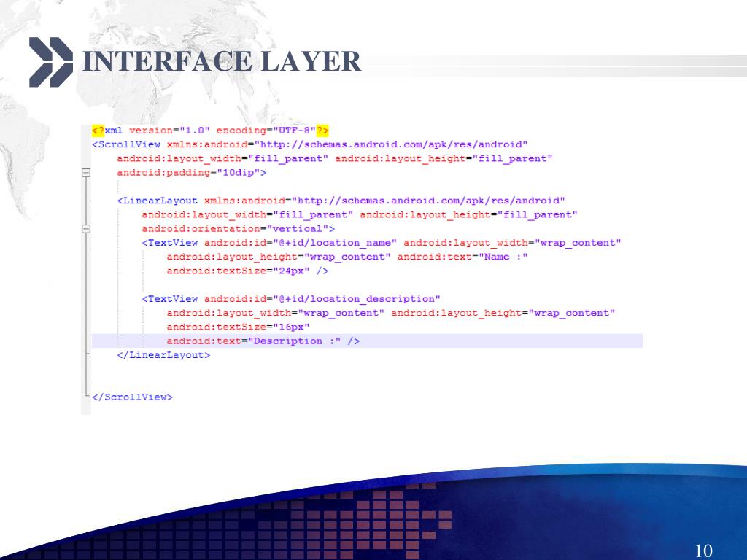Click the slide page number 10
The image size is (747, 560).
(x=704, y=551)
